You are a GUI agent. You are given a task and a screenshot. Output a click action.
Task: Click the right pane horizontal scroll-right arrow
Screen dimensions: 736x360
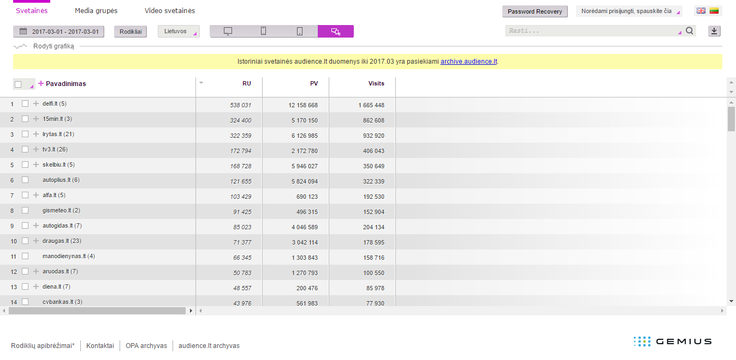point(722,311)
